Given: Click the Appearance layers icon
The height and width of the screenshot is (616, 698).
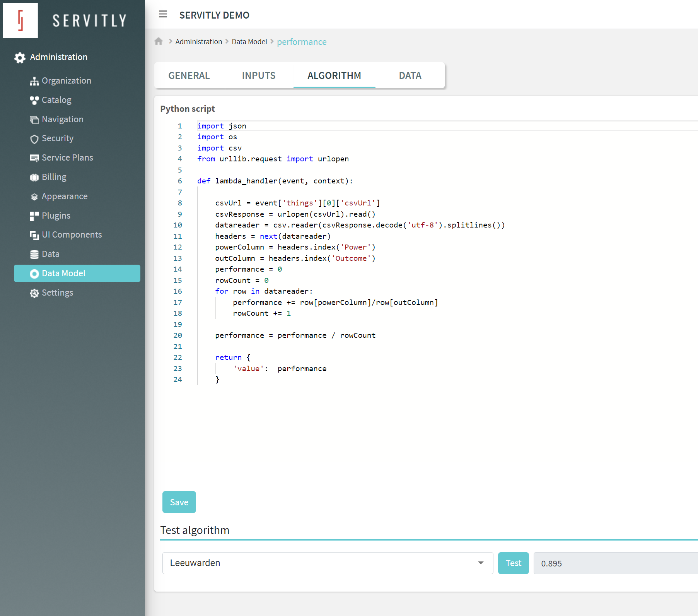Looking at the screenshot, I should (34, 197).
